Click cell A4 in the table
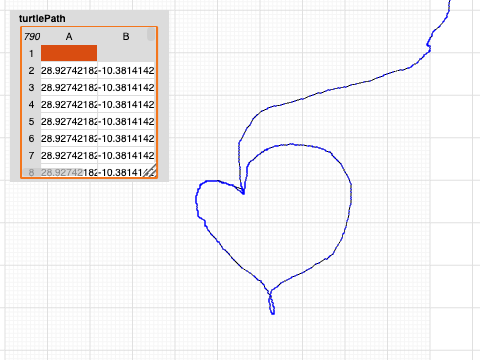The width and height of the screenshot is (480, 360). pyautogui.click(x=69, y=104)
